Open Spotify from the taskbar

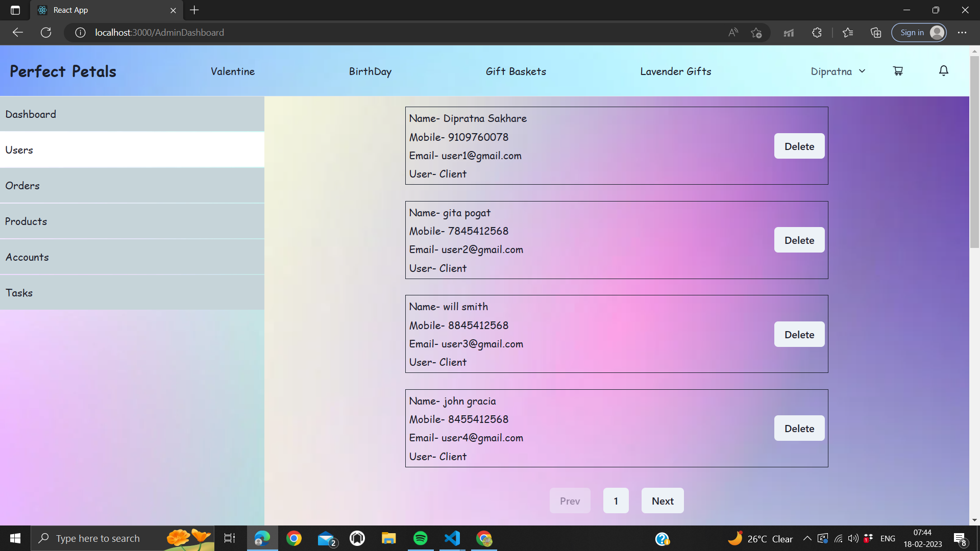[x=420, y=538]
